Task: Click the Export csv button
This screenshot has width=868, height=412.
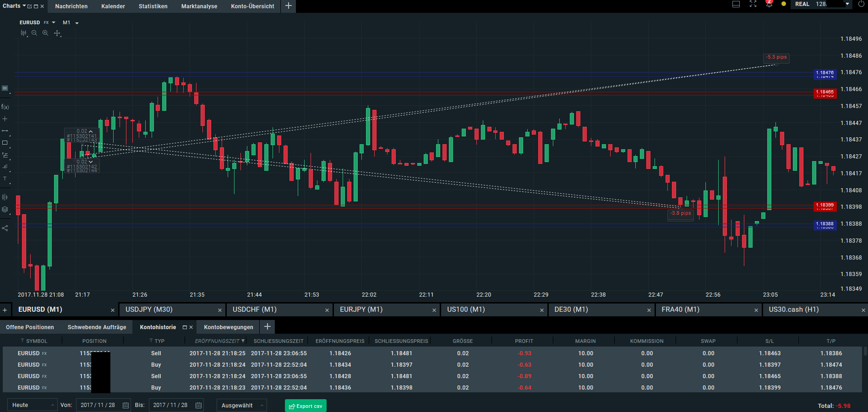Action: (306, 406)
